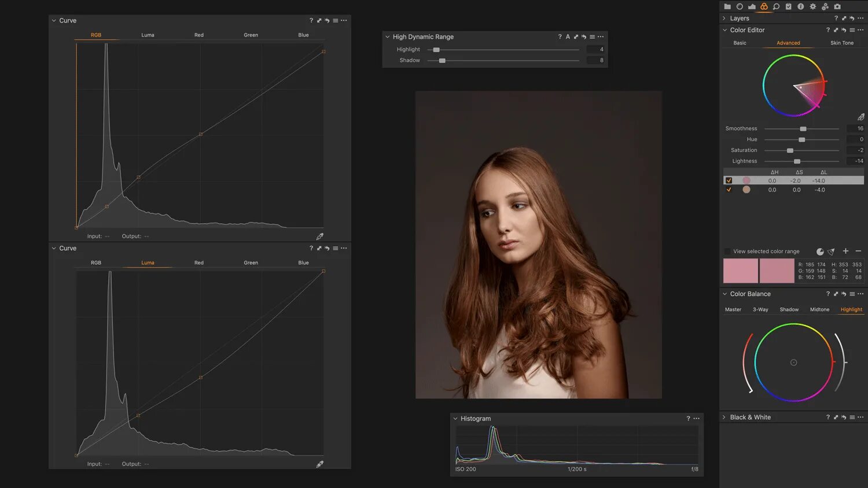The image size is (868, 488).
Task: Pick a curve point with Luma Curve eyedropper
Action: click(x=320, y=464)
